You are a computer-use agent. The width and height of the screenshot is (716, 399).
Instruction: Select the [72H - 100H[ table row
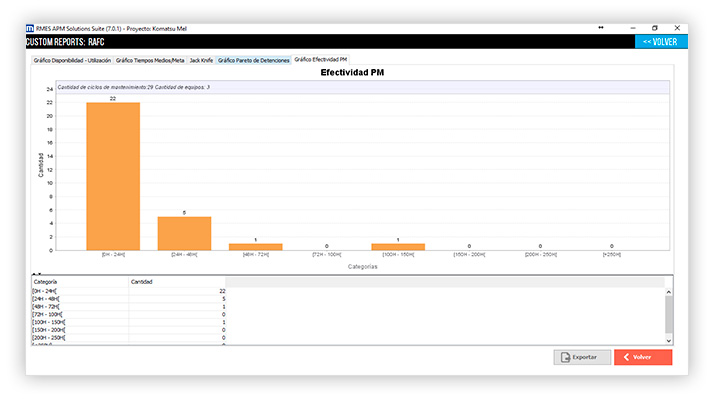click(129, 314)
